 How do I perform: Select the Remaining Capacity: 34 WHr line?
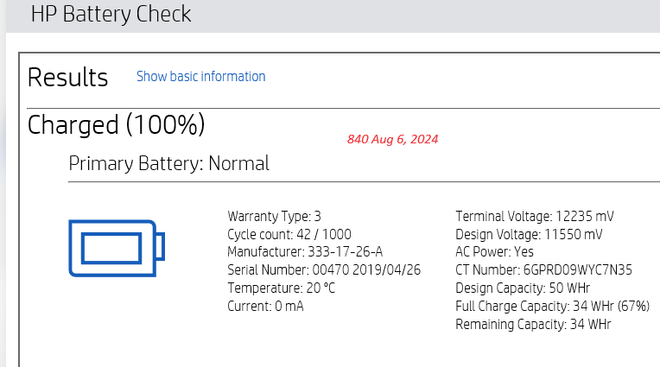[x=533, y=324]
